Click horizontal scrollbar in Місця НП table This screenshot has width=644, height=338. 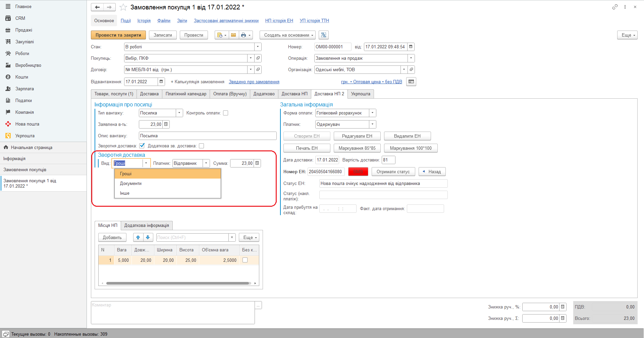click(178, 283)
